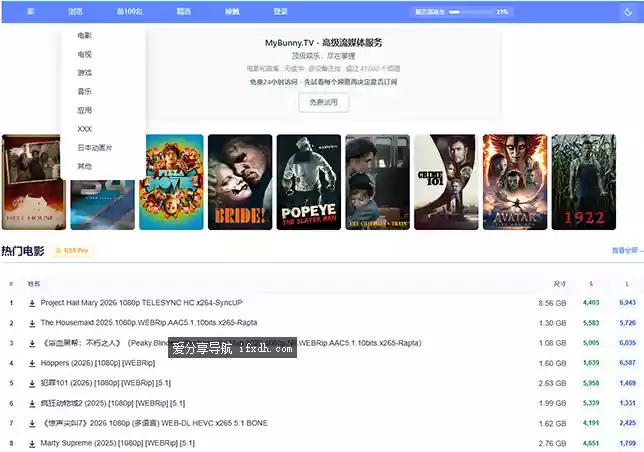Click 查看全部 view all link
Viewport: 644px width, 452px height.
point(627,250)
